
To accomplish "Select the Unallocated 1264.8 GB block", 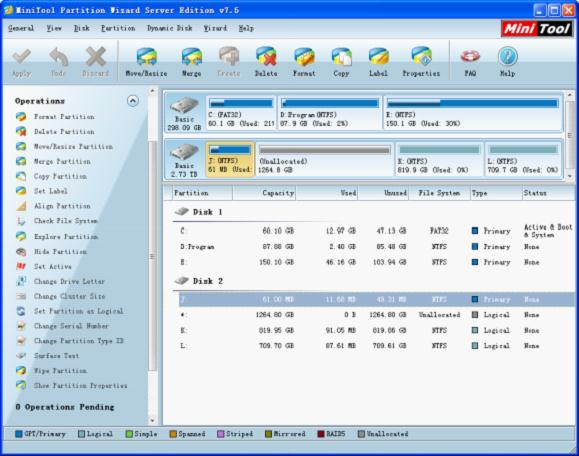I will pos(325,159).
